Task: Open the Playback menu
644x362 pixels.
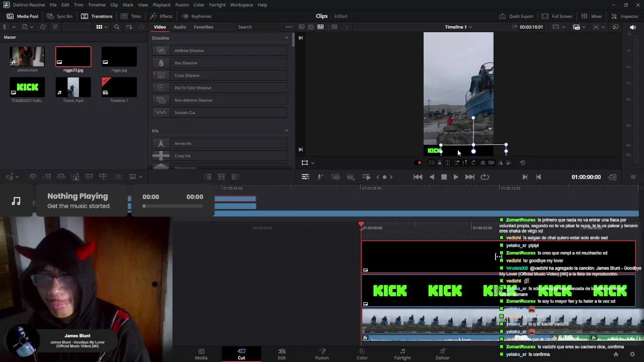Action: [x=162, y=5]
